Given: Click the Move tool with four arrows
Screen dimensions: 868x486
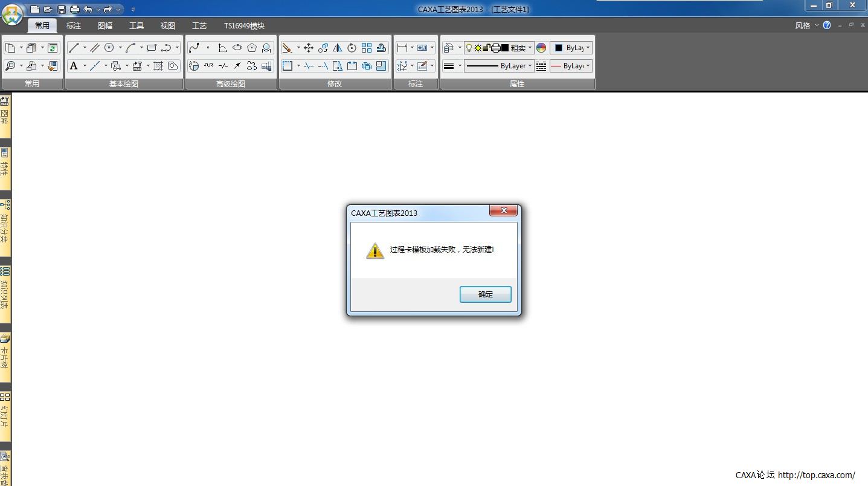Looking at the screenshot, I should point(309,48).
